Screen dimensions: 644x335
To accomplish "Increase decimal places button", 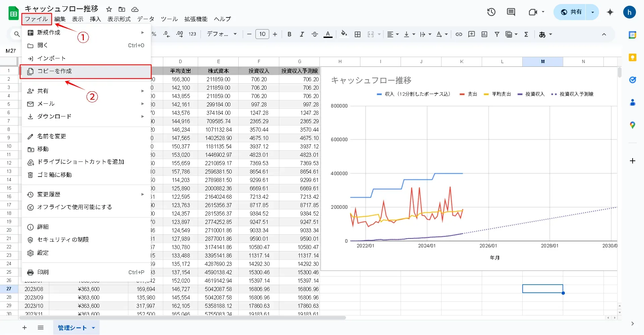I will [180, 34].
